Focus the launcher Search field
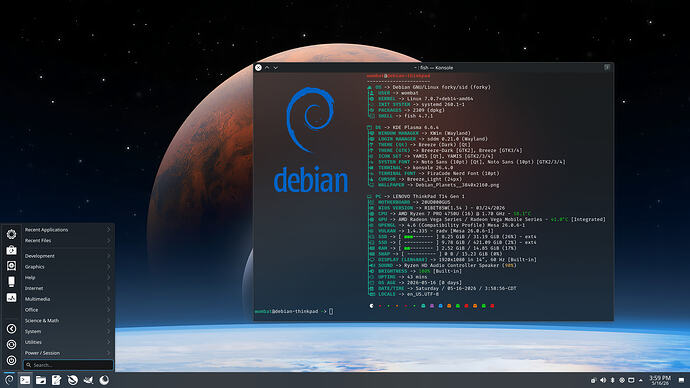Screen dimensions: 690x388 (68, 365)
